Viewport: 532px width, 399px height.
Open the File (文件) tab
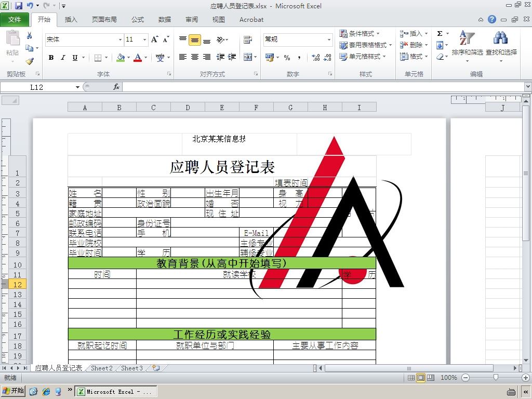coord(15,20)
